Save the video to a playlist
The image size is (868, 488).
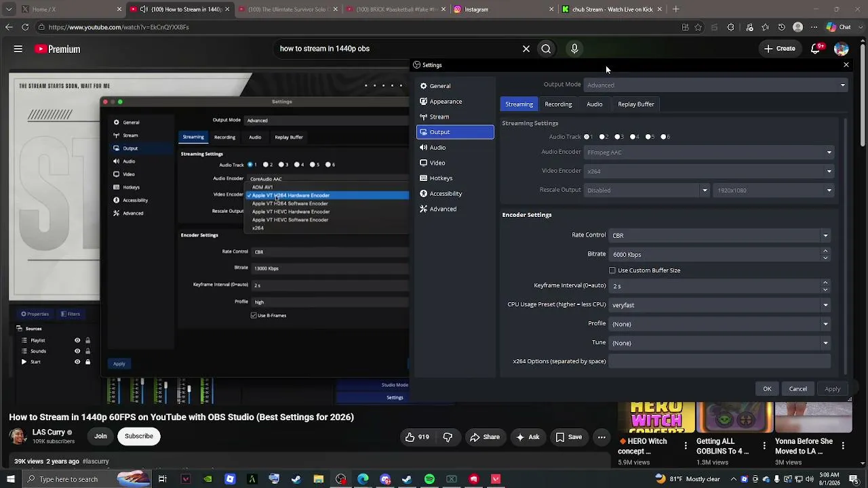coord(569,437)
